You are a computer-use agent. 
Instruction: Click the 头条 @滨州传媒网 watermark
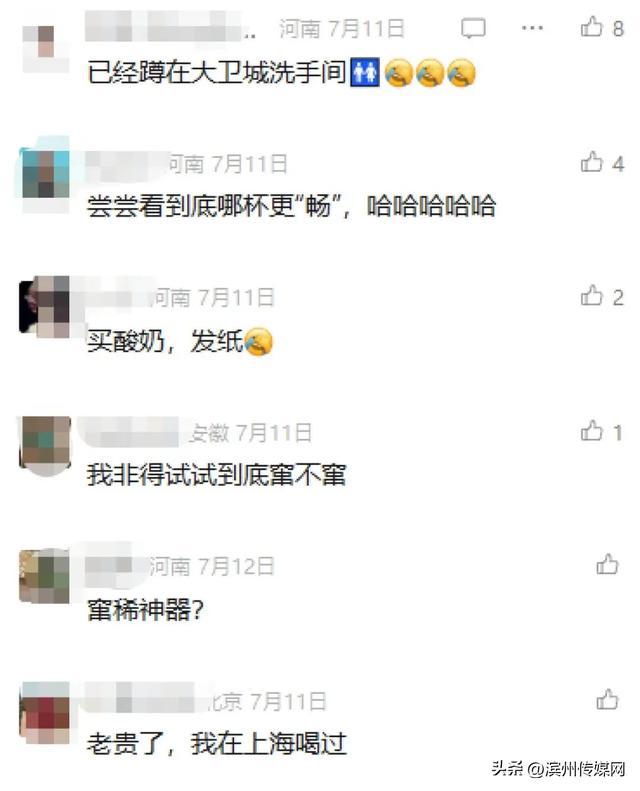(558, 769)
